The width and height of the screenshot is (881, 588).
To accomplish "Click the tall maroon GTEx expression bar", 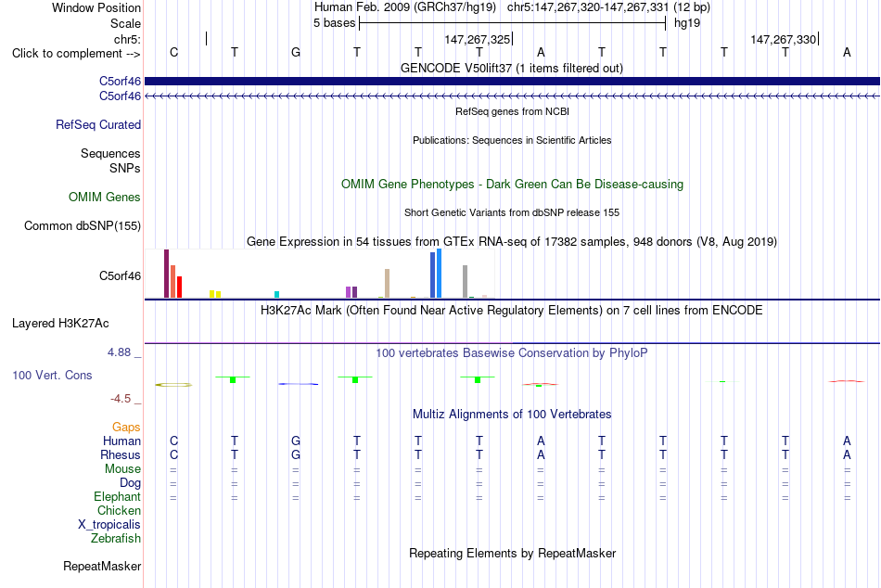I will 166,274.
